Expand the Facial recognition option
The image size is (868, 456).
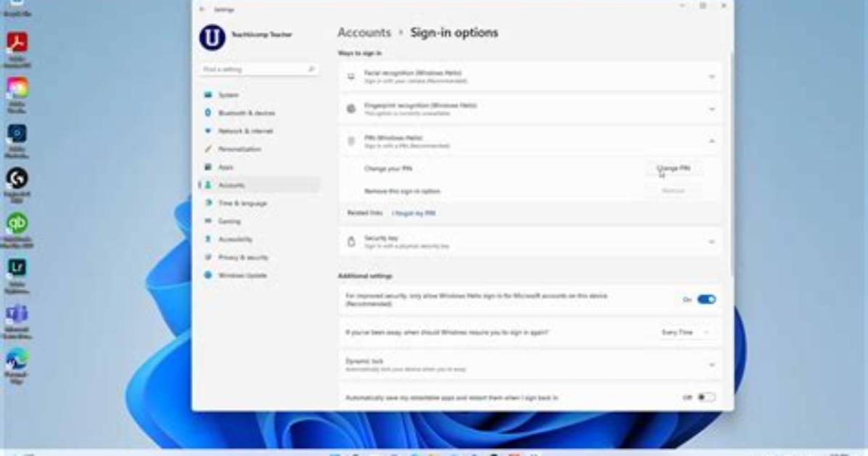tap(712, 76)
